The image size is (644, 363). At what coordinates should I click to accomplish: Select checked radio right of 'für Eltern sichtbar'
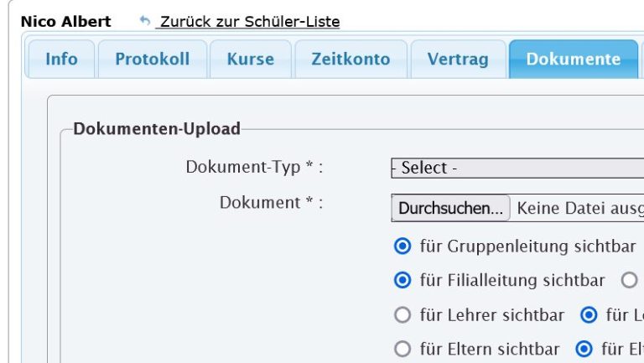coord(584,349)
